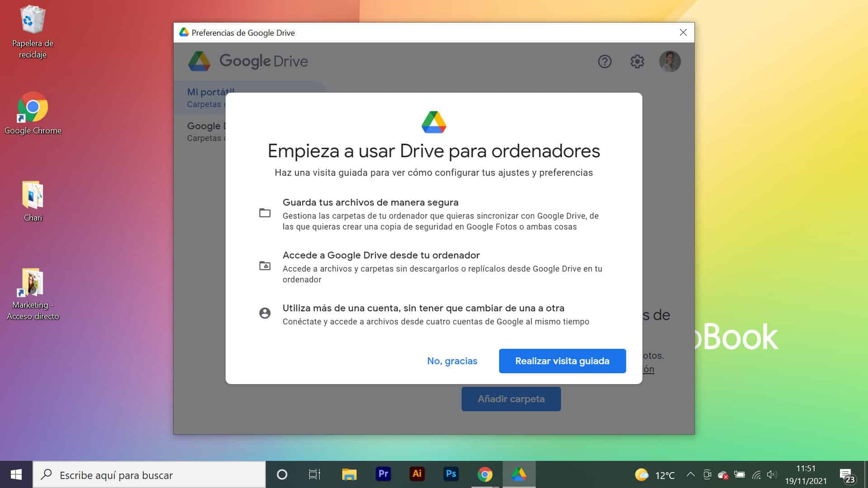Click the account icon beside Utiliza más de una cuenta
The image size is (868, 488).
click(265, 313)
